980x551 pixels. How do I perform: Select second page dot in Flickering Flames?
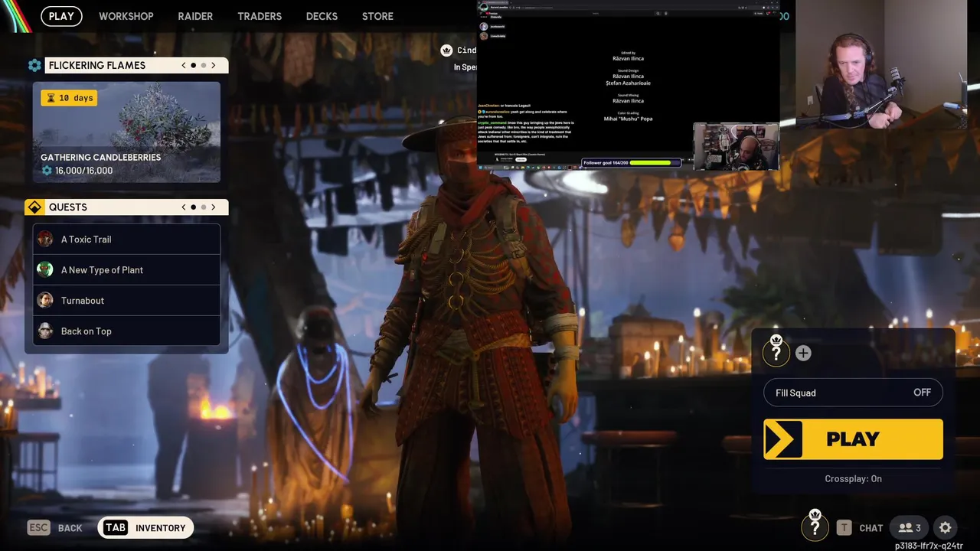coord(204,66)
